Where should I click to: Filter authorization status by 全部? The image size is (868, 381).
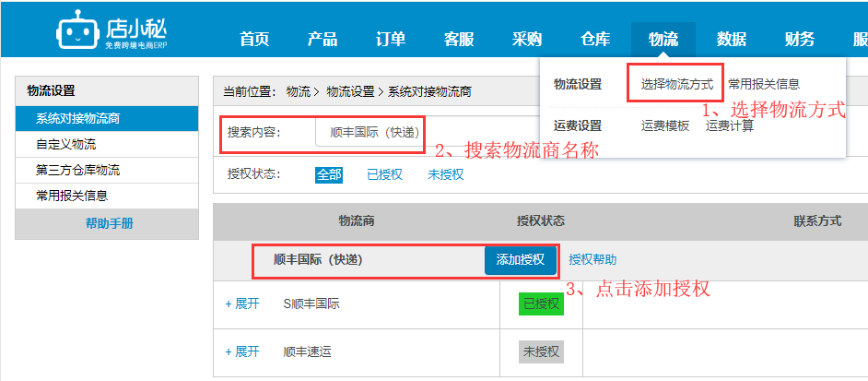329,174
